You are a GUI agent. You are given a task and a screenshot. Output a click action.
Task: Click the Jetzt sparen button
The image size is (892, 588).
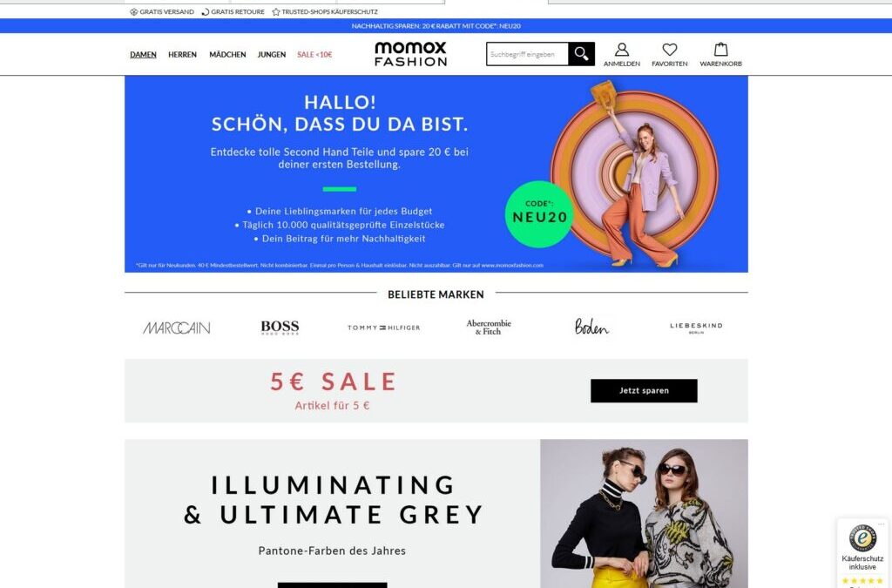coord(644,390)
